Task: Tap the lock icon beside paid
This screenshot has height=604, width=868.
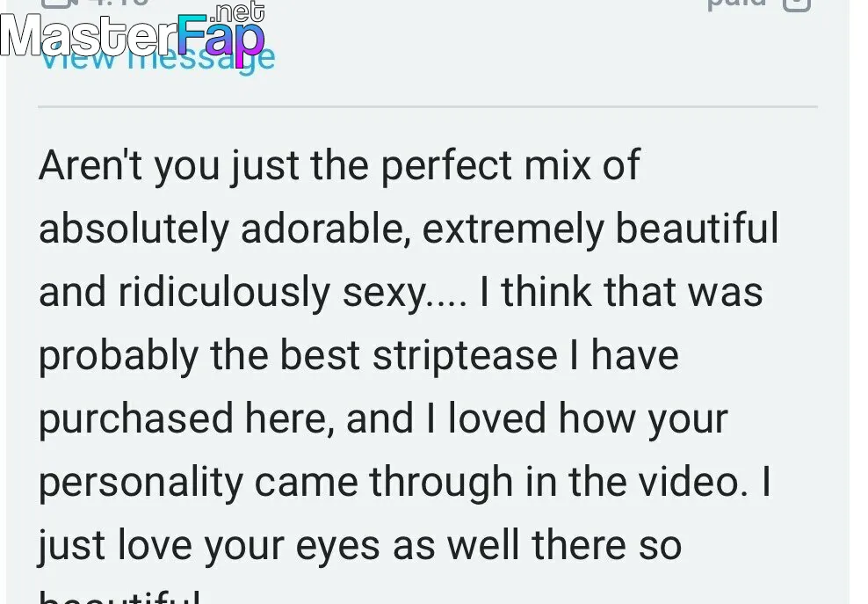Action: 797,4
